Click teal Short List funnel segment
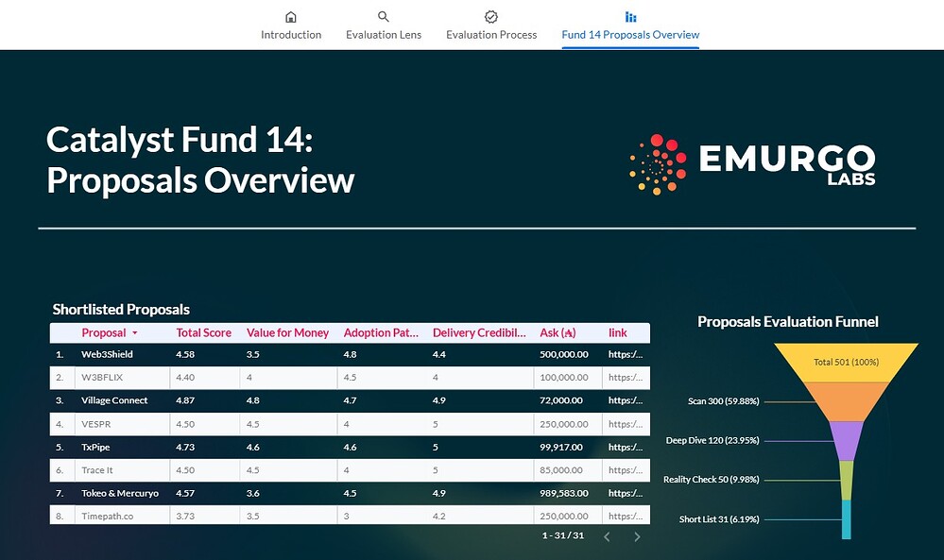 (846, 519)
